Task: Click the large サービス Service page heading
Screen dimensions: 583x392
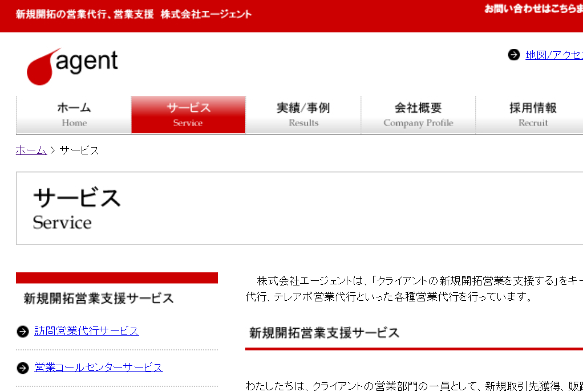Action: click(77, 208)
